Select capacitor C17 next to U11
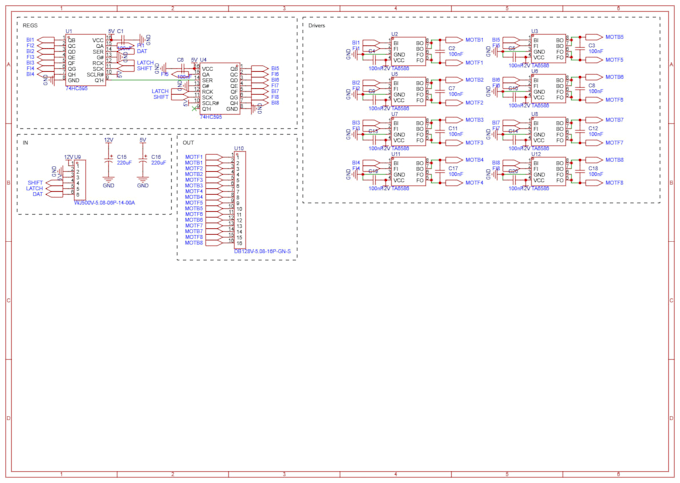The image size is (680, 483). [440, 171]
